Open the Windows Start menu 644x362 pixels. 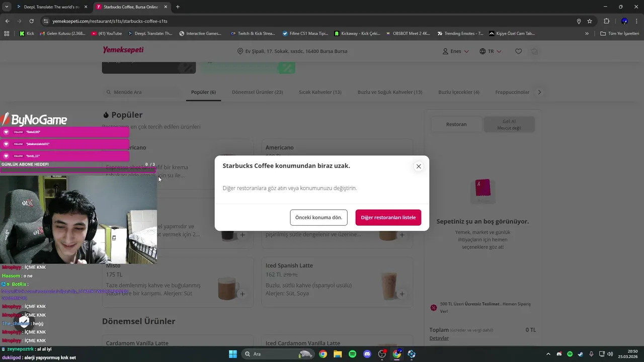coord(233,354)
